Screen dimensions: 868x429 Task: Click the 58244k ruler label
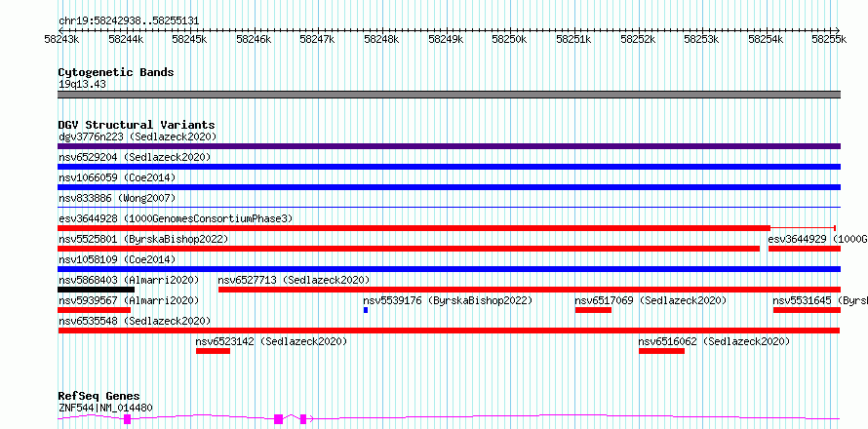point(126,39)
